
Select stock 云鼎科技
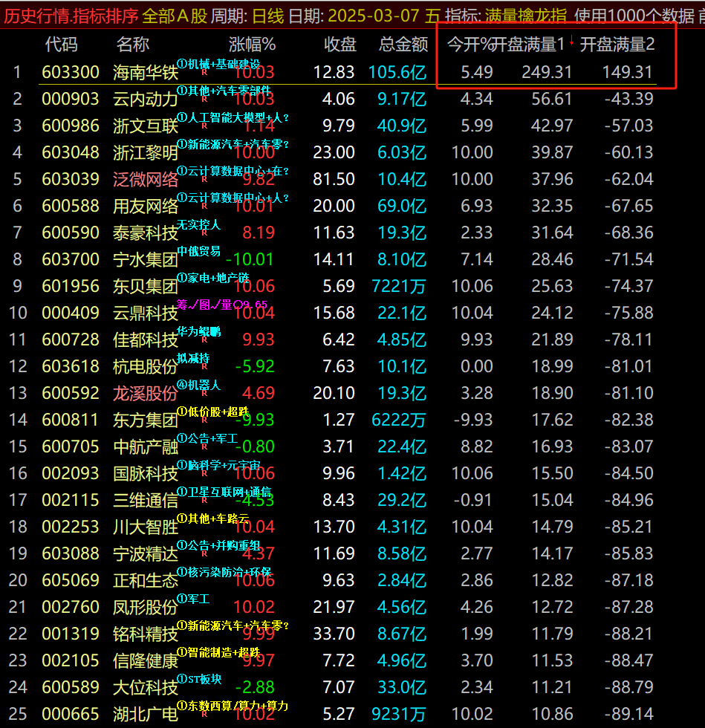(146, 313)
